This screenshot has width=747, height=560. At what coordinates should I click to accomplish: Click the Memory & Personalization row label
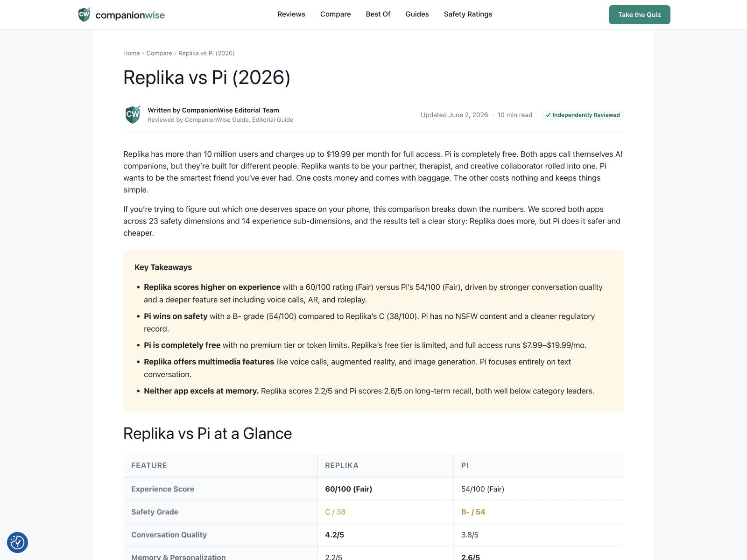coord(178,557)
